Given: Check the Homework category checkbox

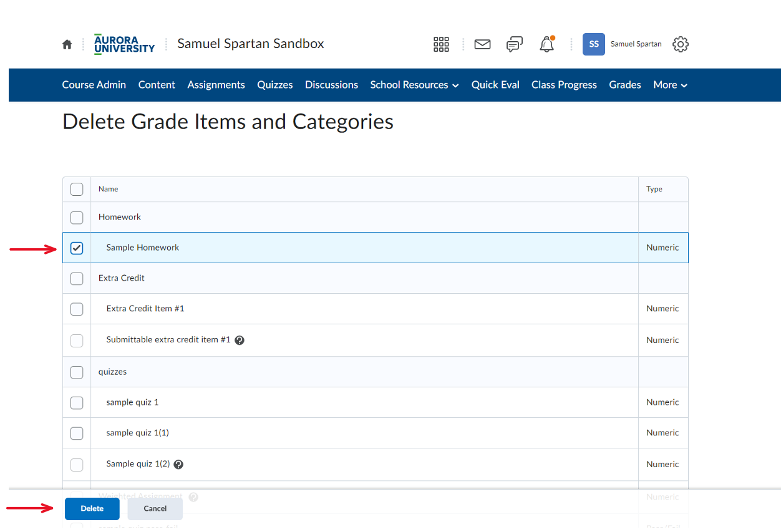Looking at the screenshot, I should 77,218.
